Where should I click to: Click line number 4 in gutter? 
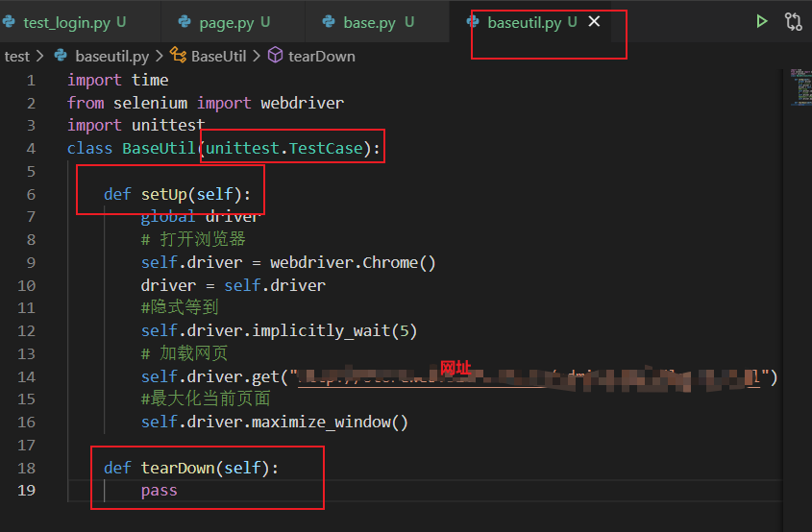pyautogui.click(x=31, y=149)
